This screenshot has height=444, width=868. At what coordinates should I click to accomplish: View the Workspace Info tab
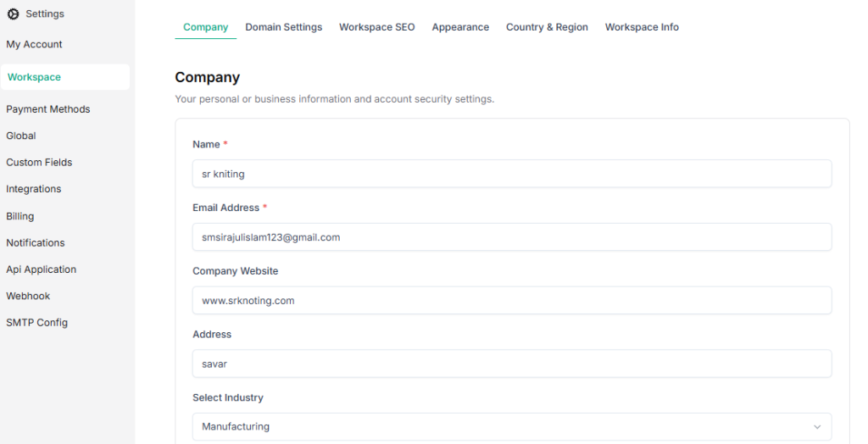[641, 27]
